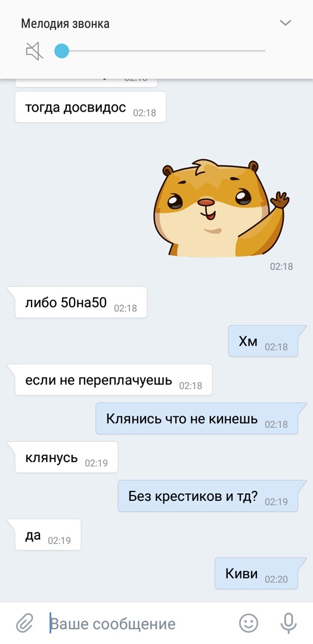Tap the microphone voice message icon

click(x=289, y=624)
